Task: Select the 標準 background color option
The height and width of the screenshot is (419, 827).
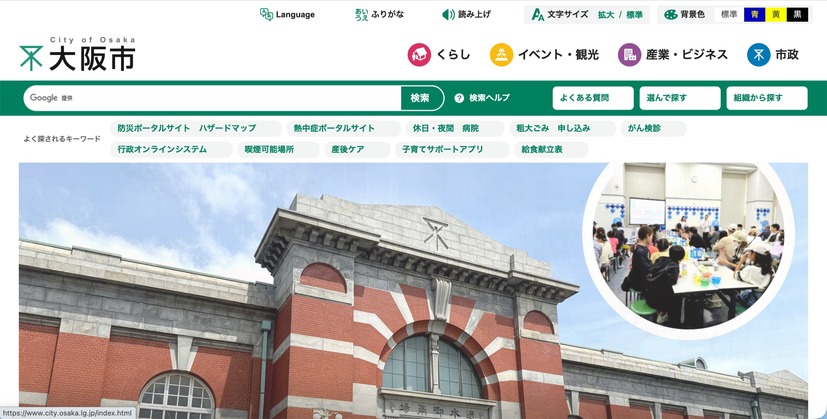Action: [x=729, y=15]
